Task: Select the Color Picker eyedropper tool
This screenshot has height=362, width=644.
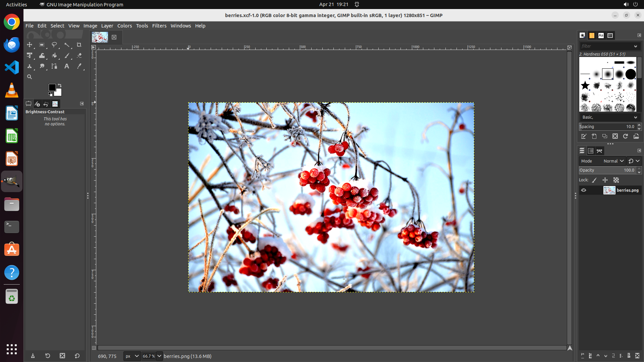Action: pyautogui.click(x=79, y=66)
